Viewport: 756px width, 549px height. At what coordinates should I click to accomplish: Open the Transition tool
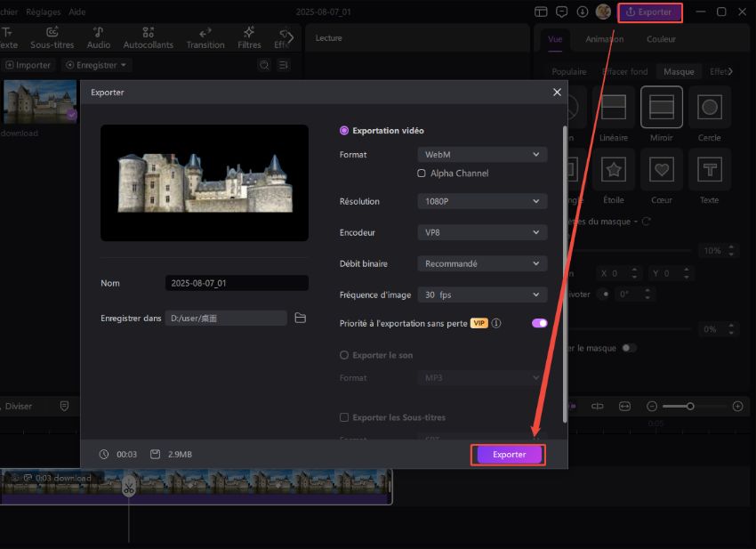click(x=205, y=38)
